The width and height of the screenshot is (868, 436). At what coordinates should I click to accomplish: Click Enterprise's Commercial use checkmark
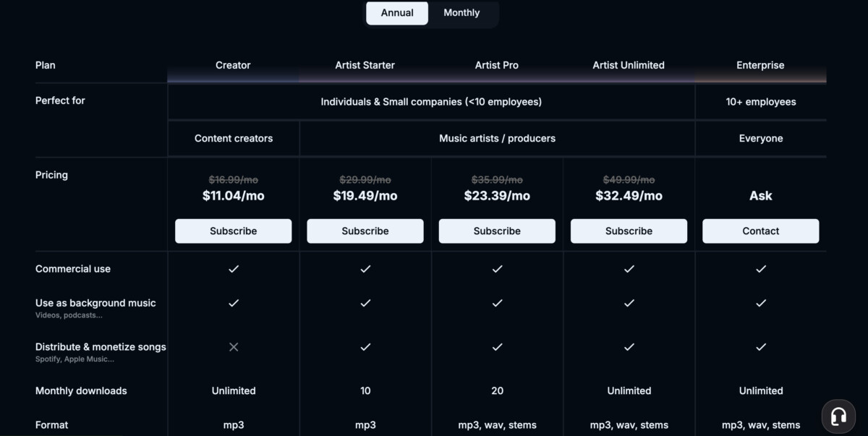point(761,269)
